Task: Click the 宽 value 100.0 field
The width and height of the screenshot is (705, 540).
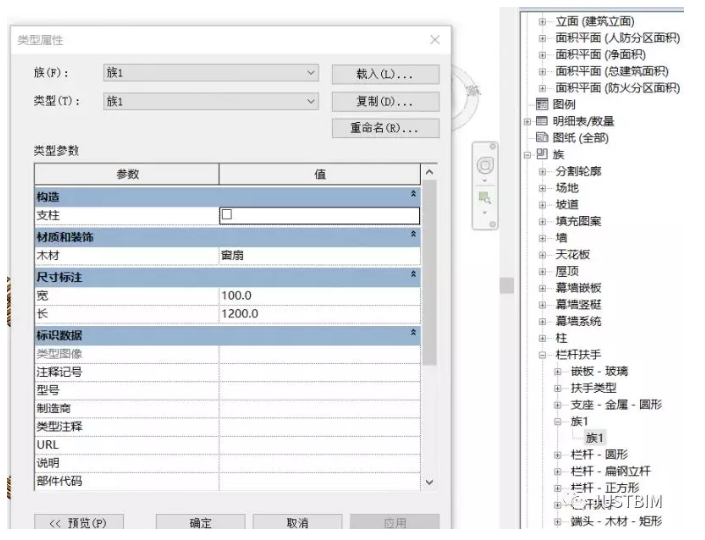Action: [x=320, y=296]
